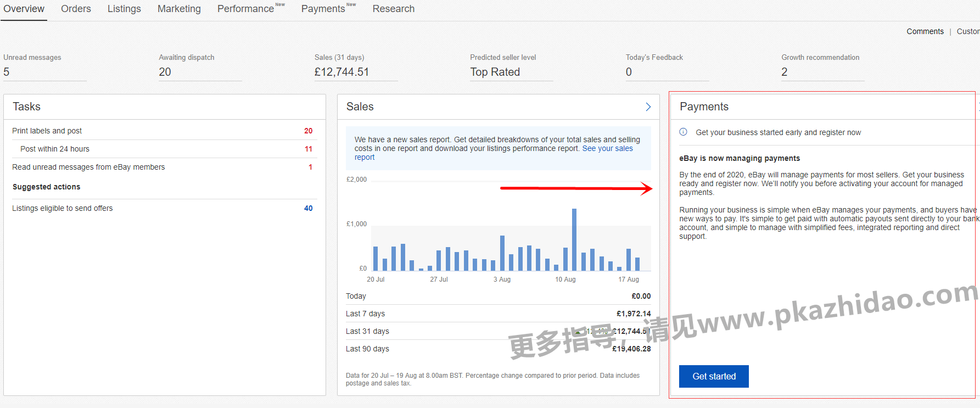Screen dimensions: 980x408
Task: Click Get your business started early notice
Action: pos(778,132)
